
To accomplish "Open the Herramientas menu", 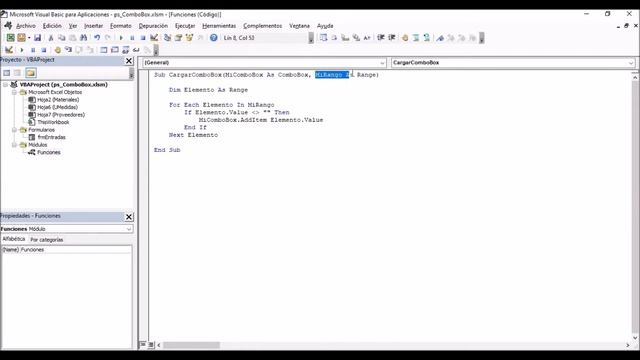I will pos(219,26).
